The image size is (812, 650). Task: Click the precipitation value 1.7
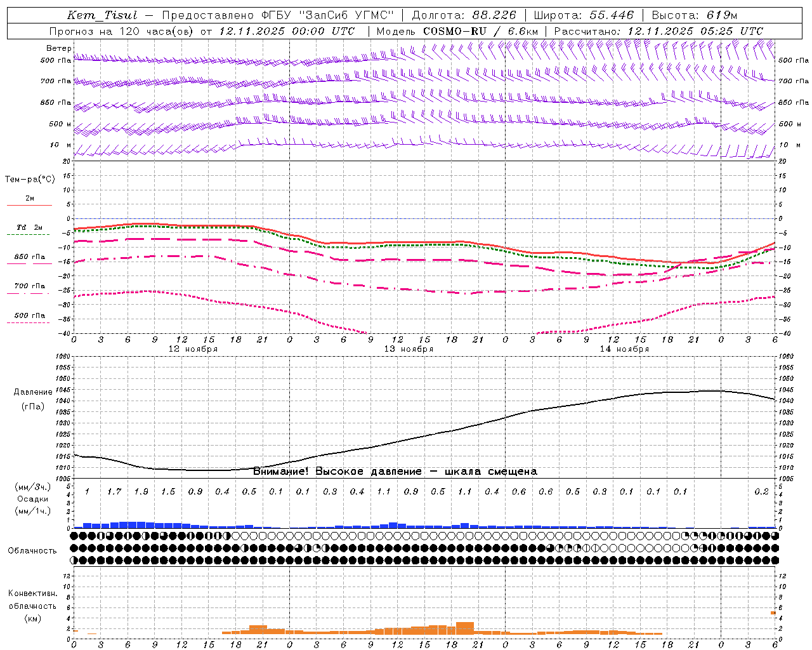pos(114,492)
